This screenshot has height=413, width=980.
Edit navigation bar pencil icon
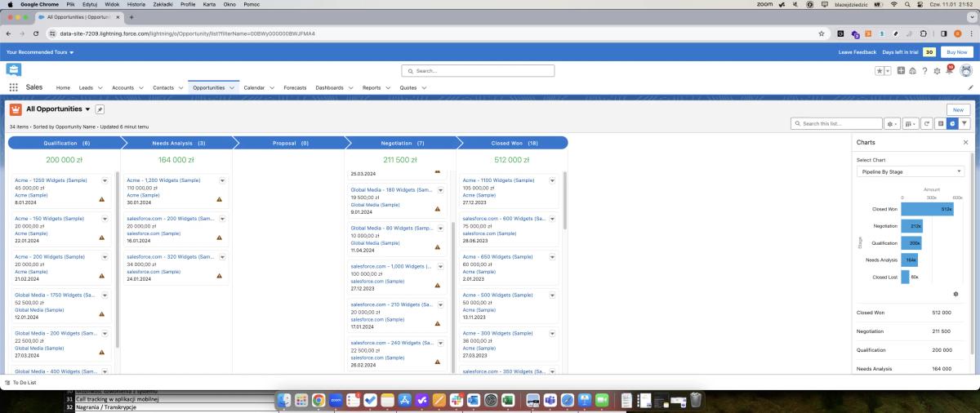(x=970, y=87)
